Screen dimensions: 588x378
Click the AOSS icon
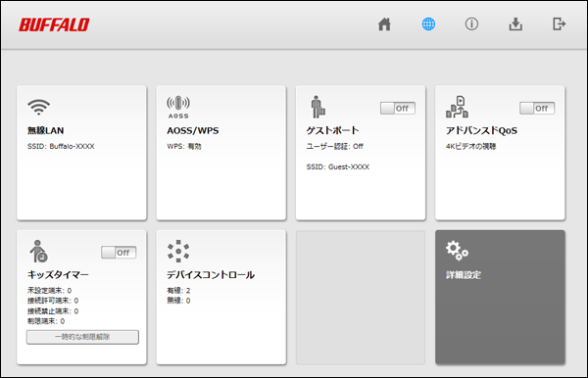point(178,107)
